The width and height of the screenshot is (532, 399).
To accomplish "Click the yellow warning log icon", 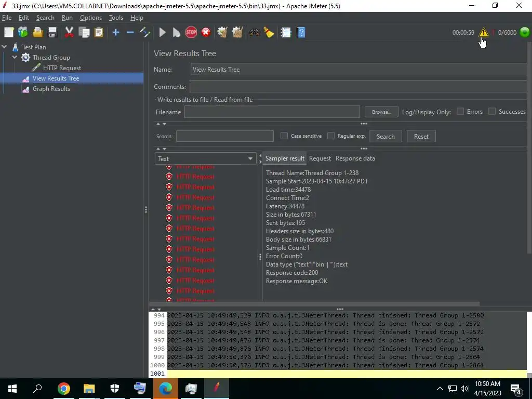I will coord(484,33).
